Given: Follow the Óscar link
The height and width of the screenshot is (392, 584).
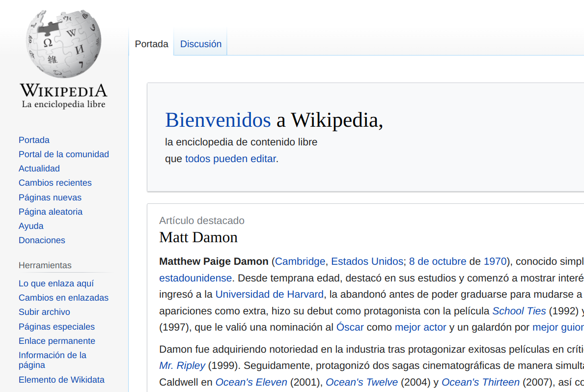Looking at the screenshot, I should [350, 327].
